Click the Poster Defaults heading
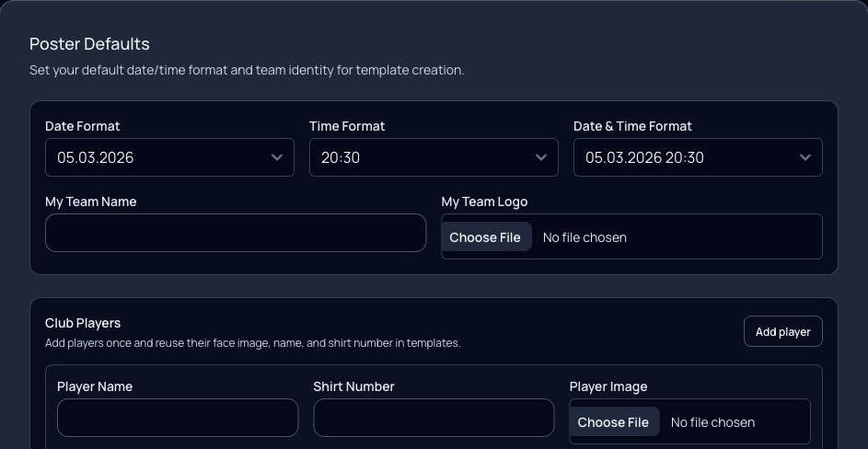The width and height of the screenshot is (868, 449). pos(89,44)
